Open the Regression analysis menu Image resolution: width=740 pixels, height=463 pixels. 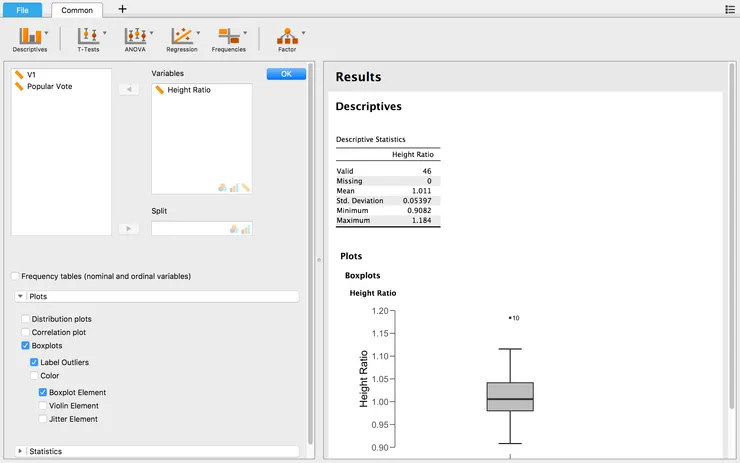tap(182, 39)
